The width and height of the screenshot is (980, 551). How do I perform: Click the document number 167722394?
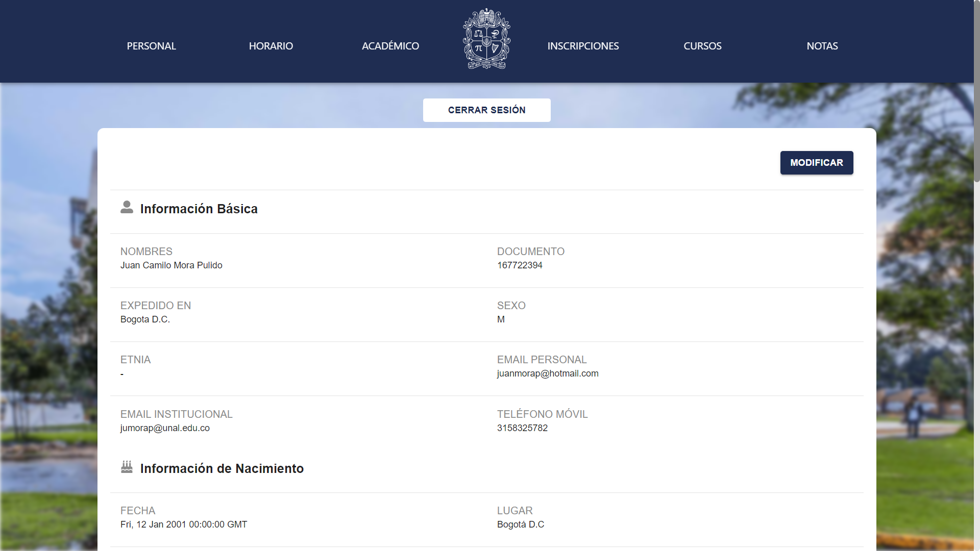[x=519, y=265]
